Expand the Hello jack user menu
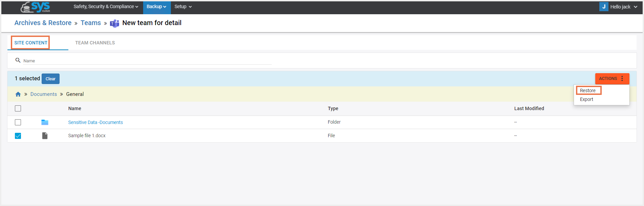Viewport: 644px width, 206px height. 624,7
